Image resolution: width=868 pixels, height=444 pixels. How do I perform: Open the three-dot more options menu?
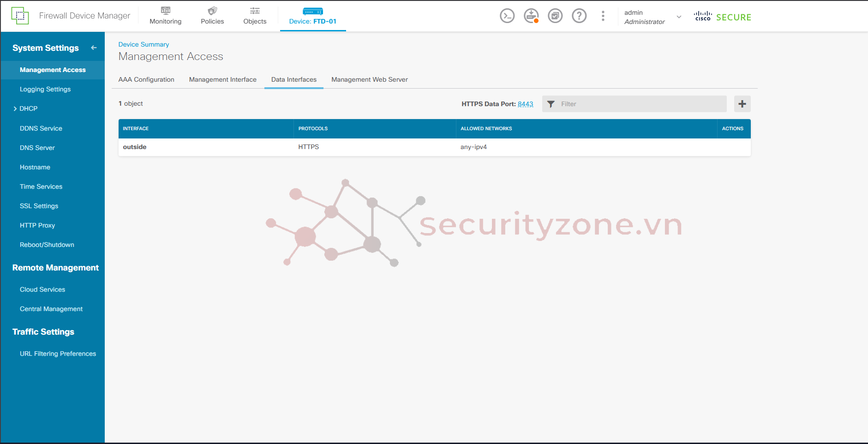tap(603, 16)
